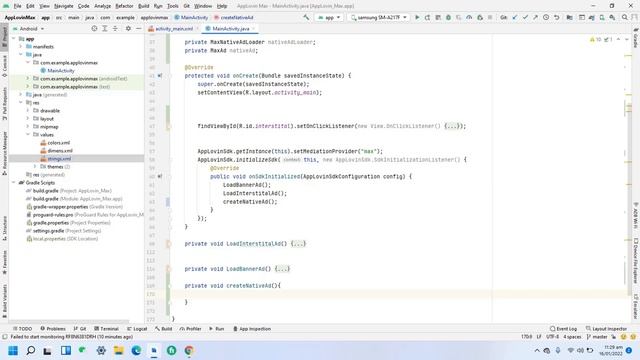
Task: Click the Git Commit checkmark icon
Action: pyautogui.click(x=525, y=18)
